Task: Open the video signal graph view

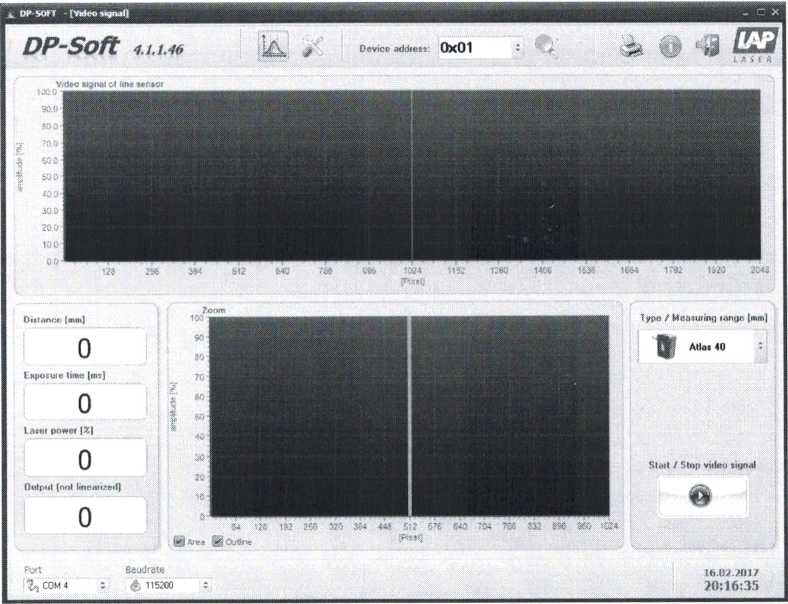Action: [273, 46]
